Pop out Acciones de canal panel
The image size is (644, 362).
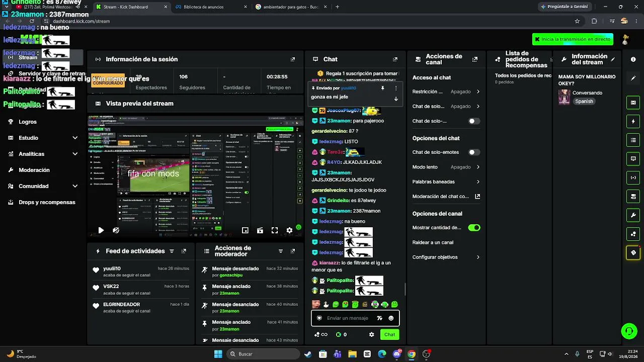pyautogui.click(x=474, y=59)
